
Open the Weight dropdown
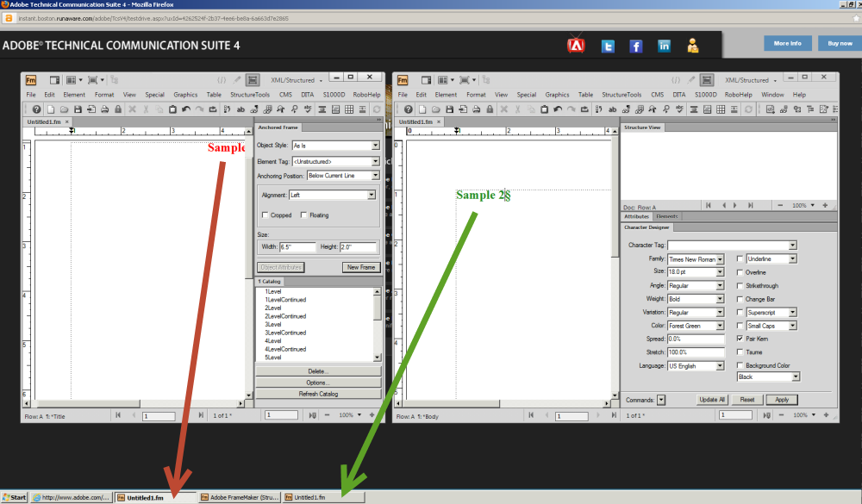[x=720, y=299]
